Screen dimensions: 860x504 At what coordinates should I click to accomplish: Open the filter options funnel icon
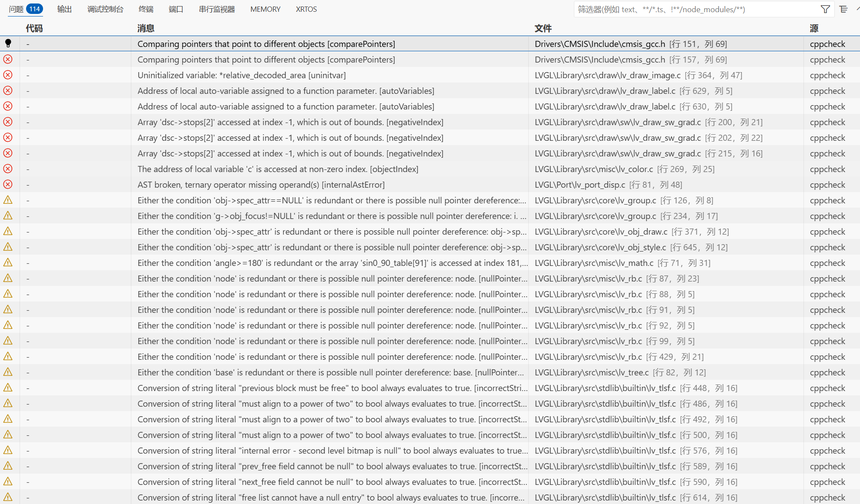coord(825,9)
